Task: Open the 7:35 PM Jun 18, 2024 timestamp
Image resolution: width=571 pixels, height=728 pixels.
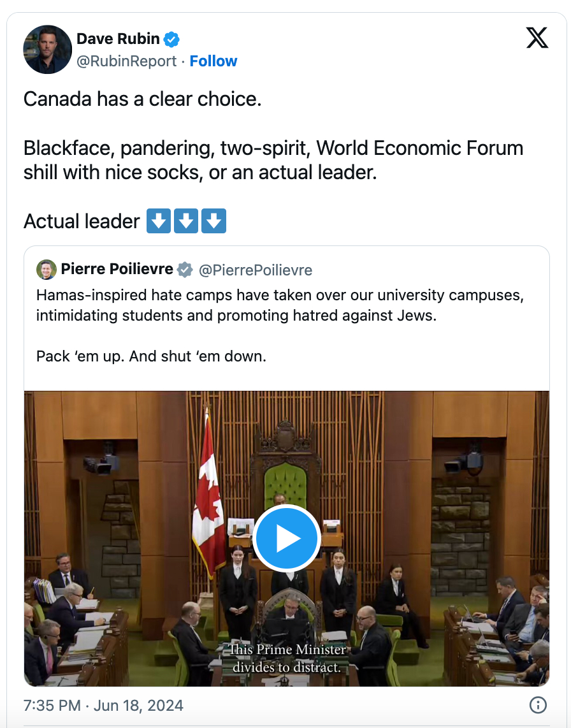Action: click(x=103, y=706)
